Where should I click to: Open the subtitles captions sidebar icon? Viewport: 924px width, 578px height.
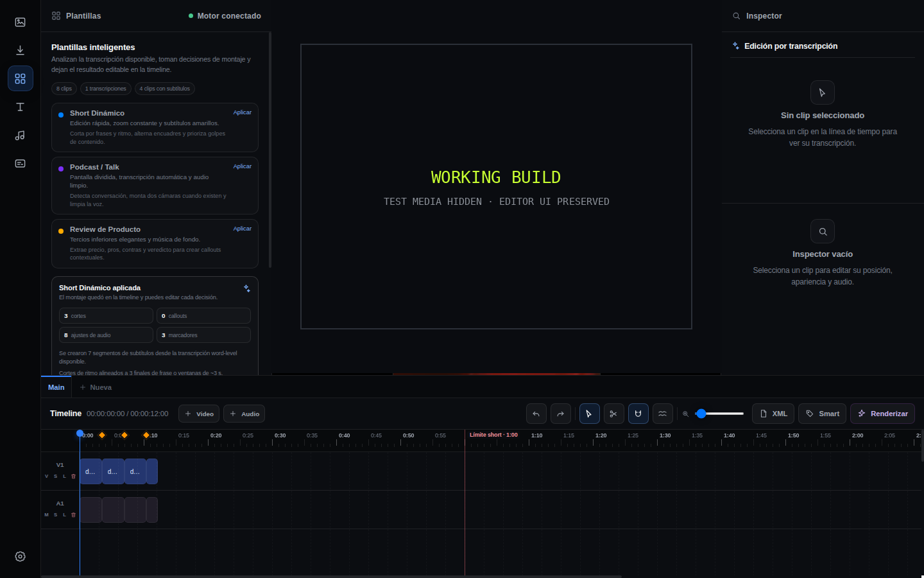tap(20, 163)
